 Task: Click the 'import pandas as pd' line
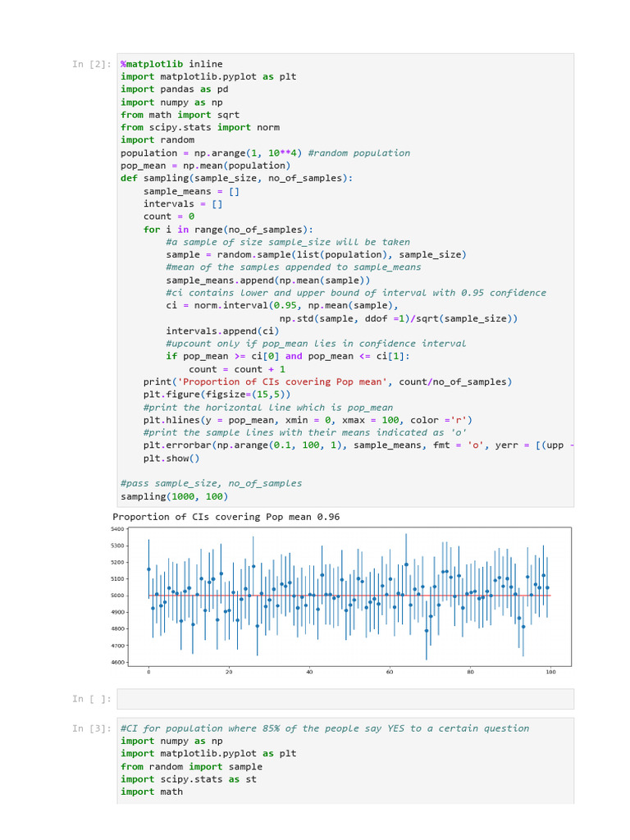tap(175, 89)
